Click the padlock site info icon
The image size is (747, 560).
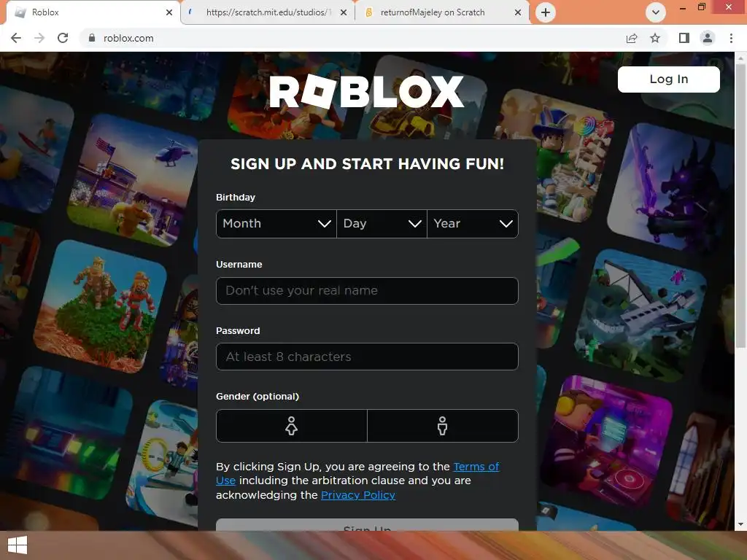coord(92,38)
